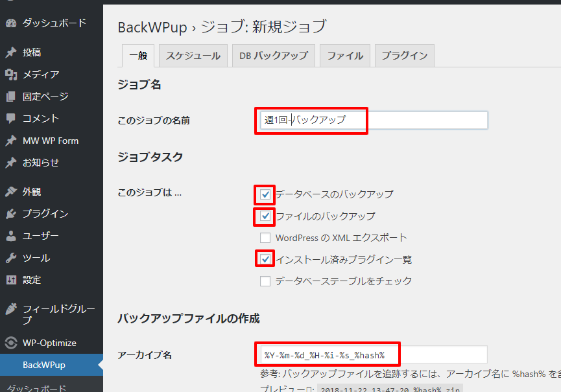Click the Fixed Pages icon
Image resolution: width=561 pixels, height=392 pixels.
(11, 97)
